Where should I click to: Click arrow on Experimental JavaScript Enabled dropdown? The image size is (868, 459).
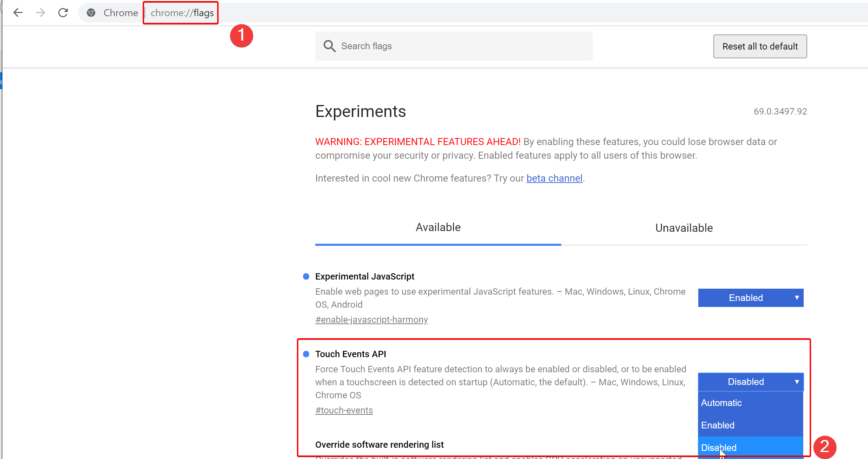point(797,298)
